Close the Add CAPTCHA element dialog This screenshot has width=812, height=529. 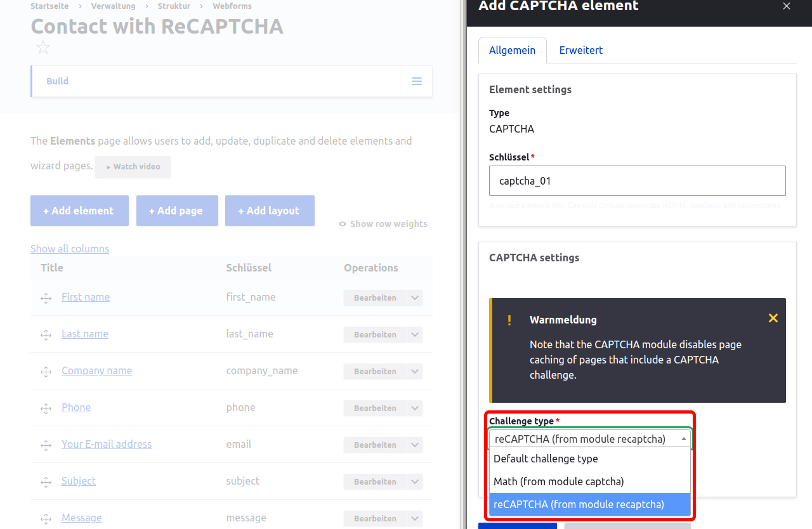pos(787,6)
